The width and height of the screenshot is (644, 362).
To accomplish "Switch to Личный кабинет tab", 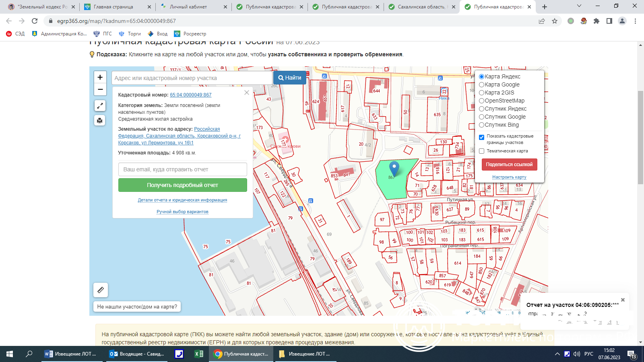I will [x=188, y=7].
